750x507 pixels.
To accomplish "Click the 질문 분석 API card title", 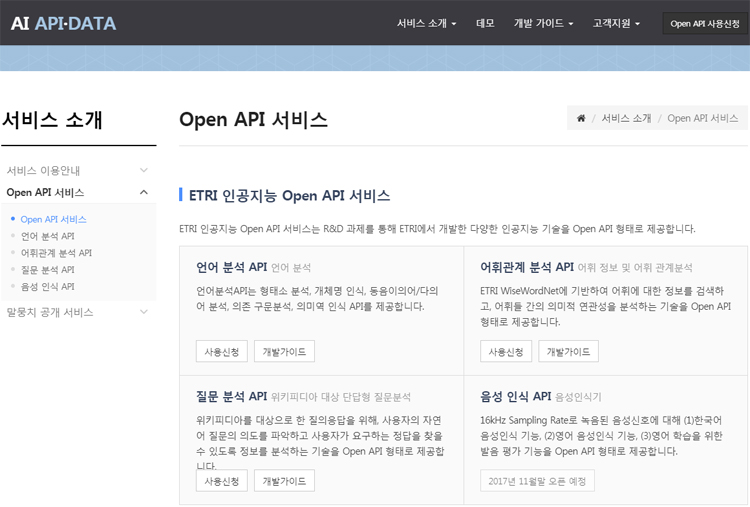I will [232, 396].
